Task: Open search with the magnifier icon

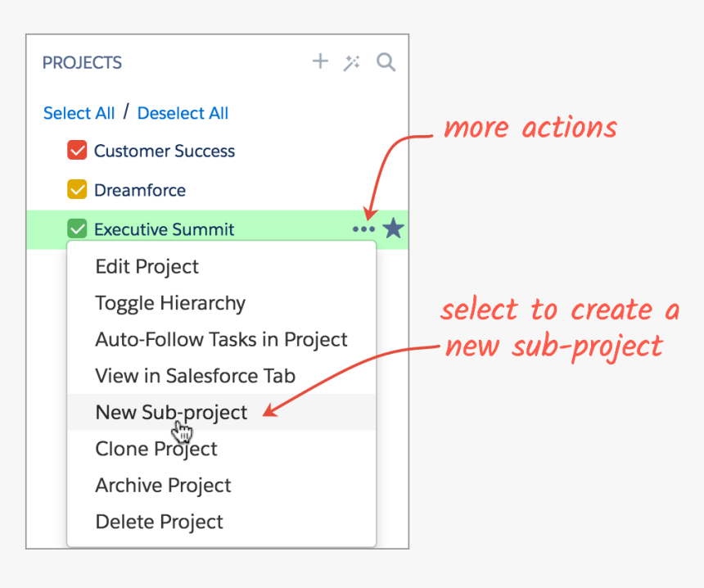Action: tap(386, 62)
